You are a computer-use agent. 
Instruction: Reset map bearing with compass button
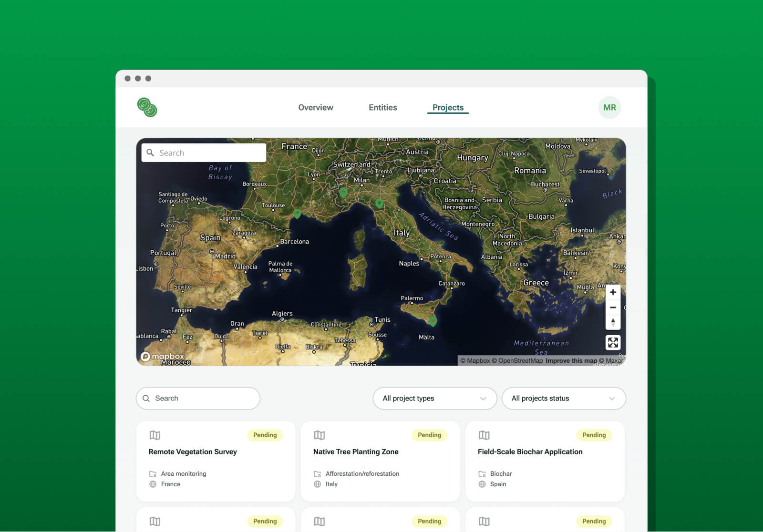coord(613,323)
